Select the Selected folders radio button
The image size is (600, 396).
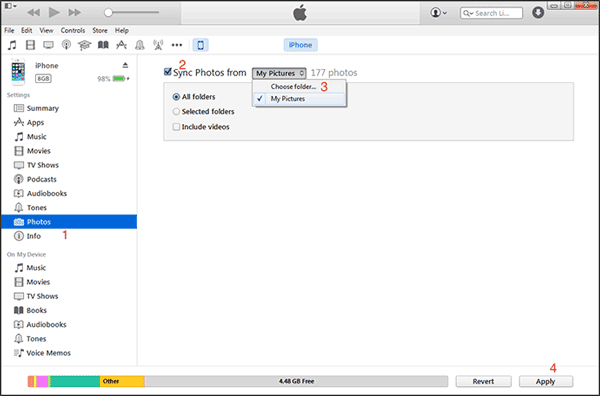[x=176, y=112]
